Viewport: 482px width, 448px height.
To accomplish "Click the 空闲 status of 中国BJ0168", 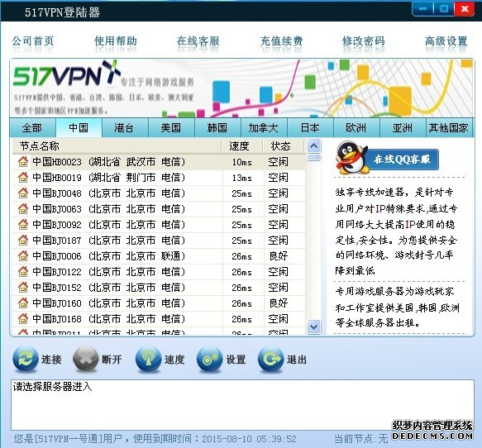I will (x=278, y=318).
